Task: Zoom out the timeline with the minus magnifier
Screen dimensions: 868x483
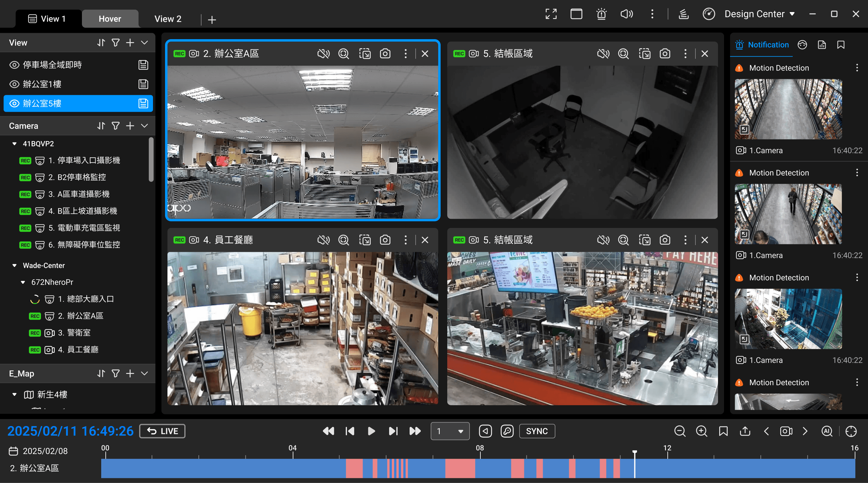Action: click(680, 431)
